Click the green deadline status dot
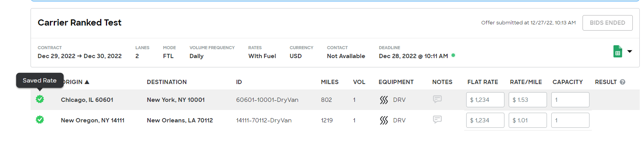644x146 pixels. [453, 55]
